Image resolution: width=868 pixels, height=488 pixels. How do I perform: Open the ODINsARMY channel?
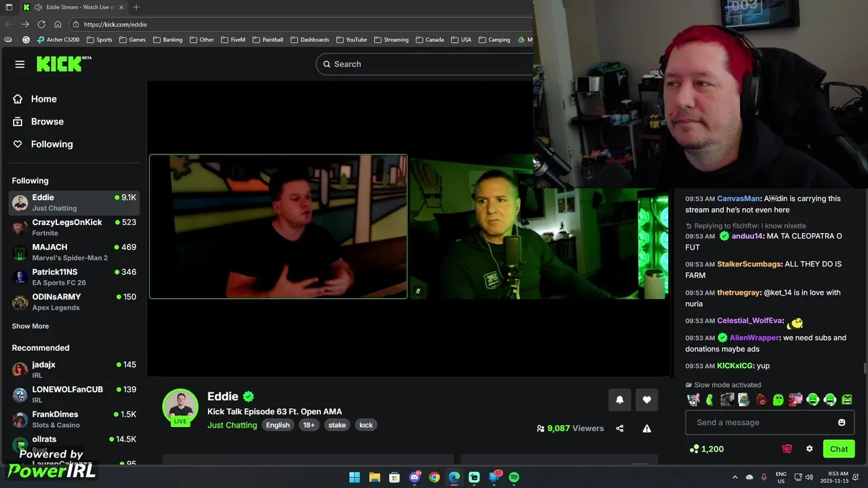click(74, 302)
